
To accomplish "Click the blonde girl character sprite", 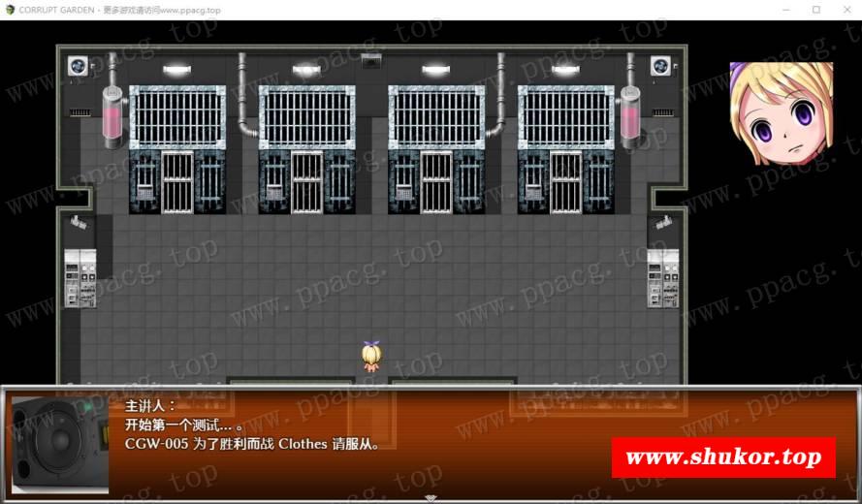I will tap(371, 356).
